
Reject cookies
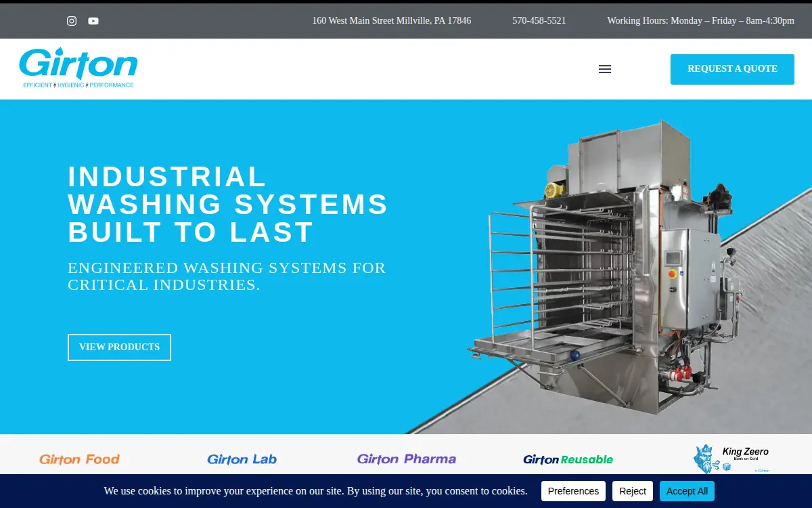(633, 491)
